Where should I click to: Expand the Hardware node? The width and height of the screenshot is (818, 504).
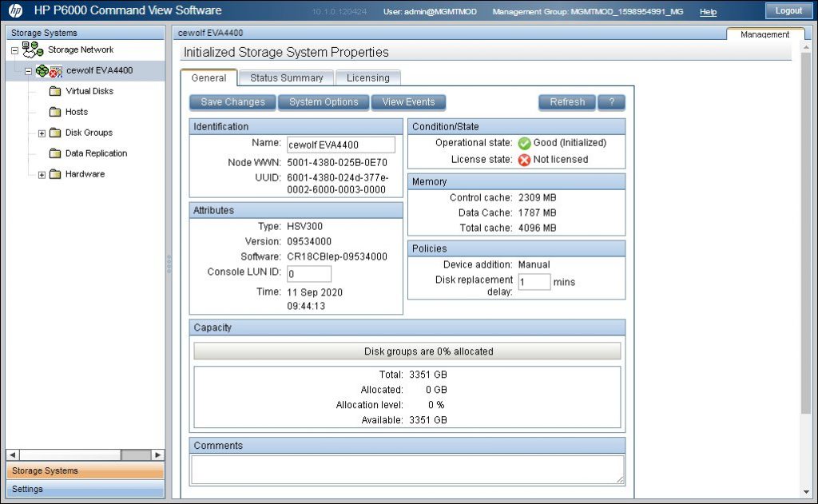42,175
